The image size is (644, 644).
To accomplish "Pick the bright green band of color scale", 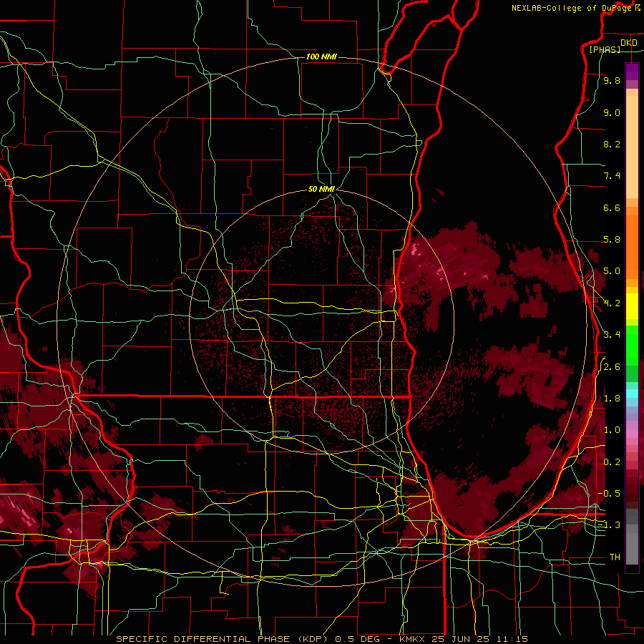I will 632,346.
